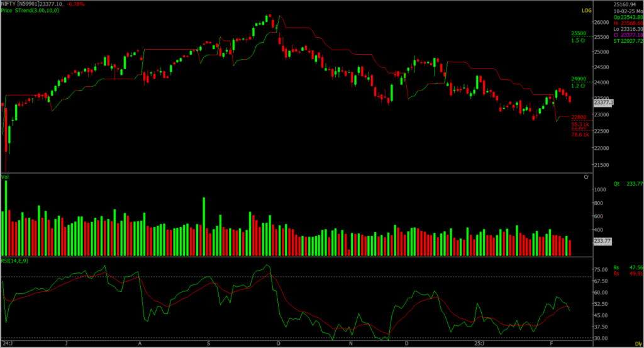This screenshot has width=644, height=348.
Task: Click the green Rs 47.56 RSI readout
Action: [623, 267]
